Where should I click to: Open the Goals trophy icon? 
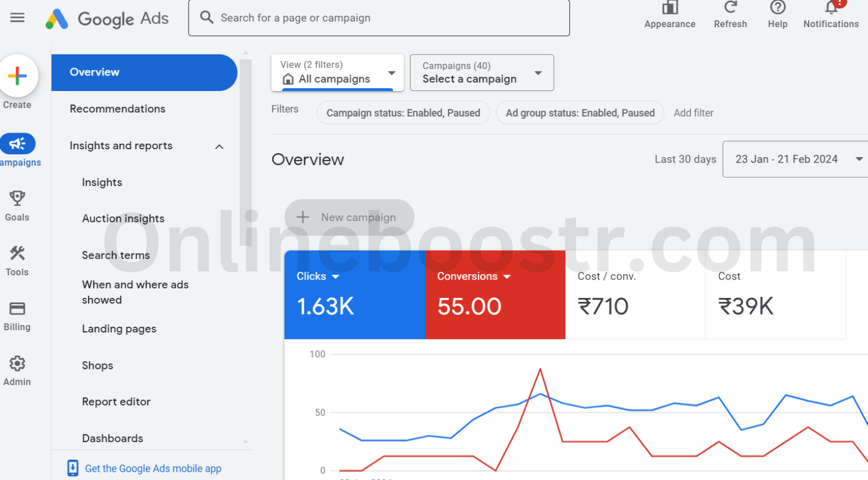click(x=17, y=199)
